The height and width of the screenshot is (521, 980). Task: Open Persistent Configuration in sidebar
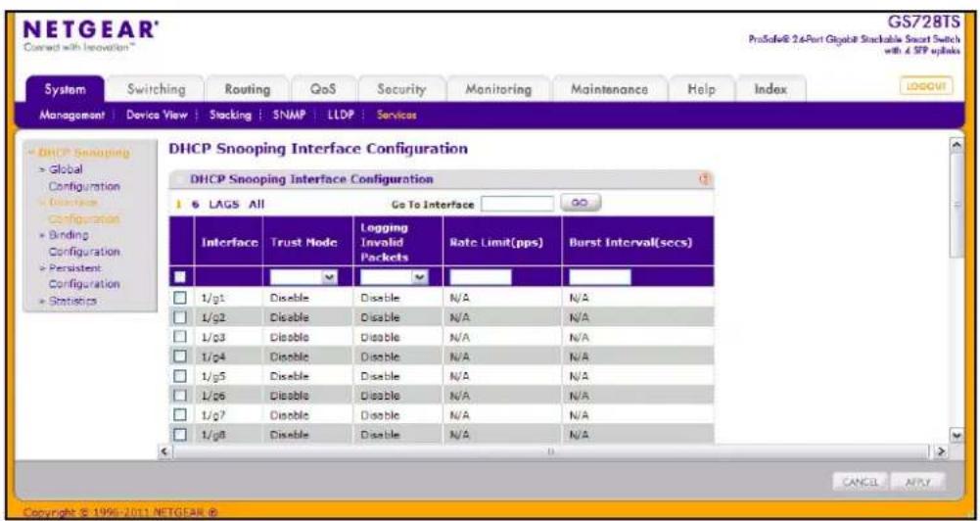click(x=84, y=276)
